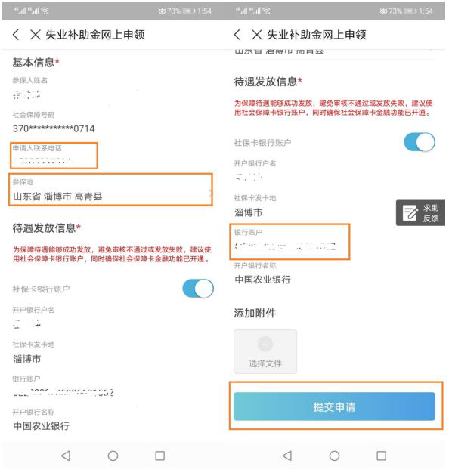This screenshot has height=476, width=449.
Task: Tap 淄博市 card-issuing place on the left screen
Action: (27, 359)
